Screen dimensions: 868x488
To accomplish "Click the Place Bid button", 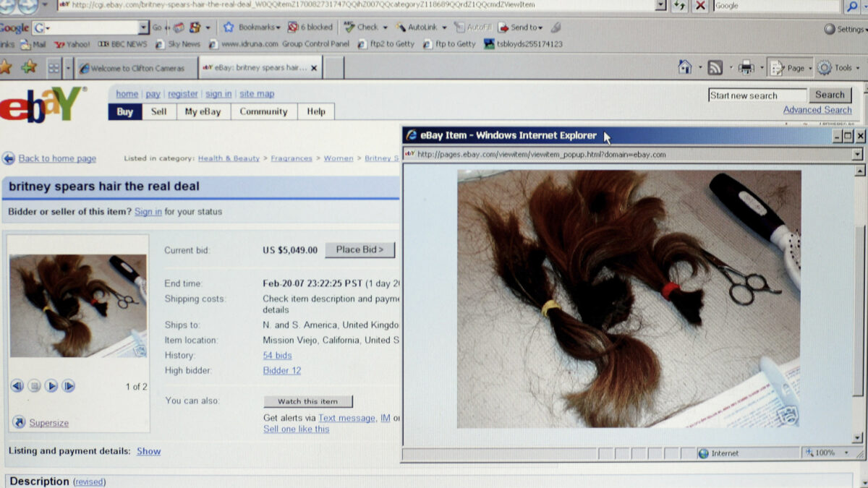I will (x=359, y=249).
